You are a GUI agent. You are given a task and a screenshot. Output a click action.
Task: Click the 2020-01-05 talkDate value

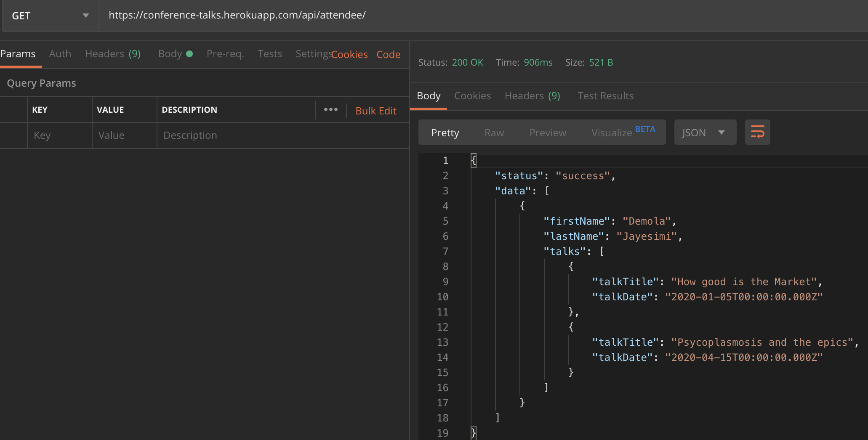[x=744, y=297]
